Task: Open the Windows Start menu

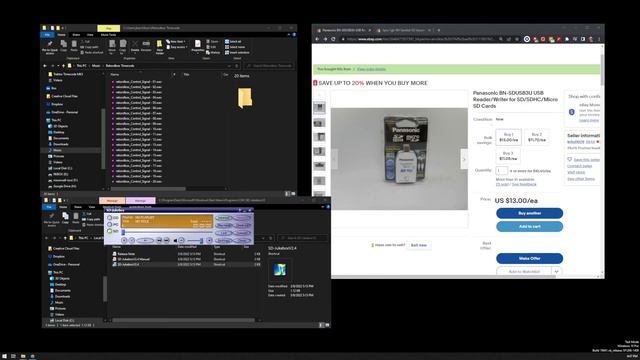Action: (4, 356)
